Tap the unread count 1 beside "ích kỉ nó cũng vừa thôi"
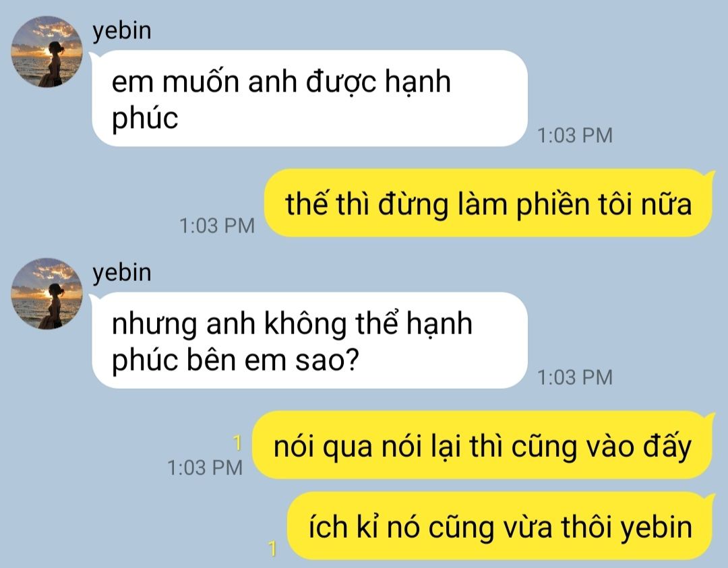Image resolution: width=728 pixels, height=568 pixels. tap(272, 548)
